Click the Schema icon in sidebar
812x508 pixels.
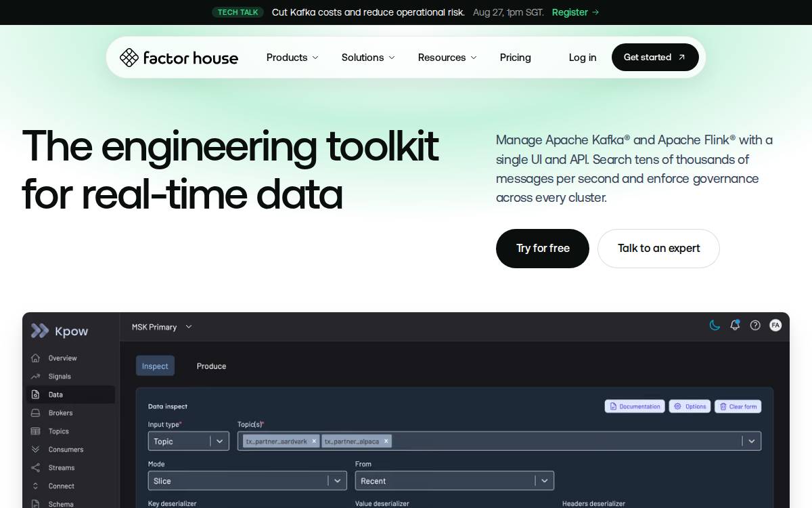(x=35, y=504)
